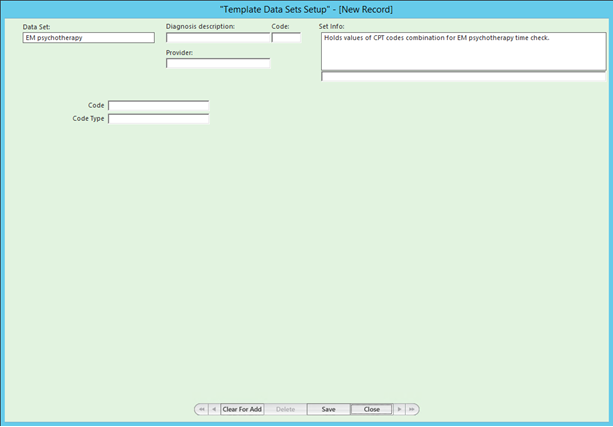Click the Code Type input field
Image resolution: width=613 pixels, height=427 pixels.
click(158, 119)
